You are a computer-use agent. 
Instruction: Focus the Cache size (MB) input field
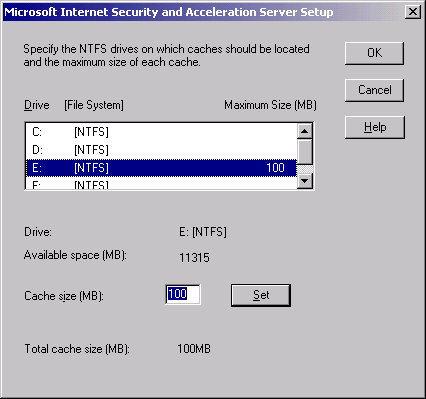coord(183,294)
